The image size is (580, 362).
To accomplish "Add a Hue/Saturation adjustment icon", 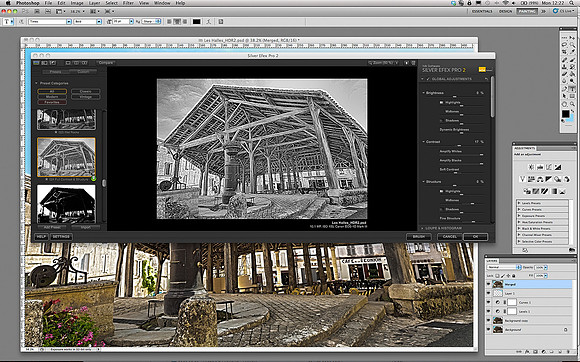I will [531, 179].
